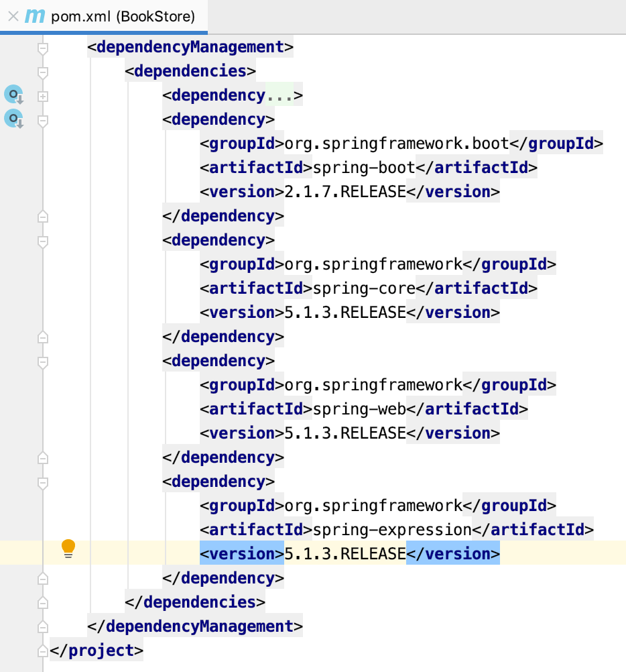Click the second overridden-dependency gutter icon
The height and width of the screenshot is (672, 626).
click(13, 118)
